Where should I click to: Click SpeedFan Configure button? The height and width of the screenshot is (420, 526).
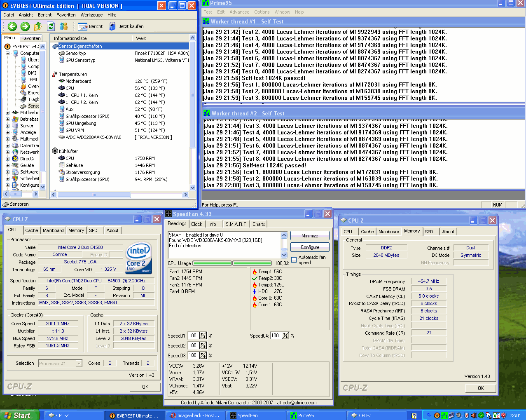[310, 247]
